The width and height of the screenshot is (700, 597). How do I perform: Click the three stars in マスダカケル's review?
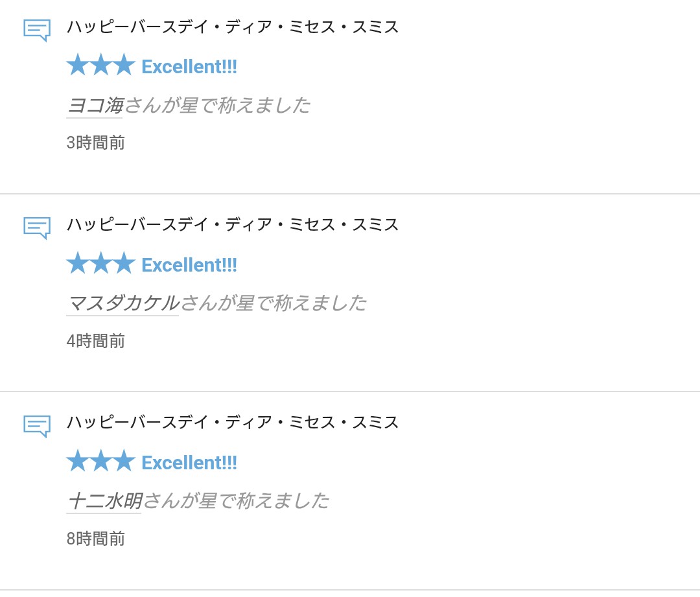coord(100,263)
